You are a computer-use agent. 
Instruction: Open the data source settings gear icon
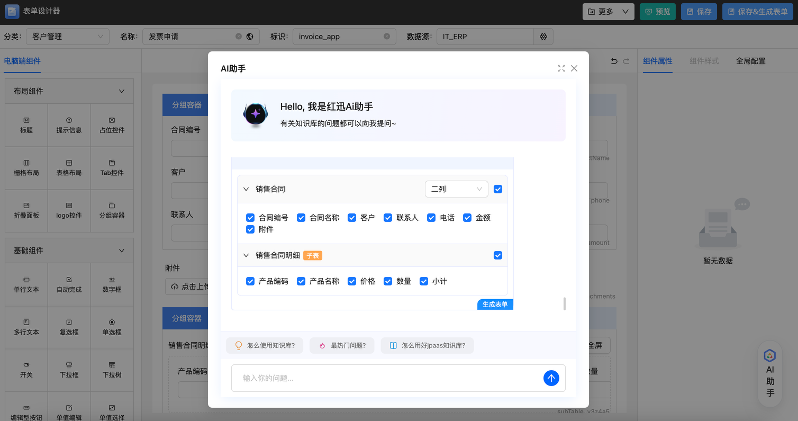pos(543,37)
